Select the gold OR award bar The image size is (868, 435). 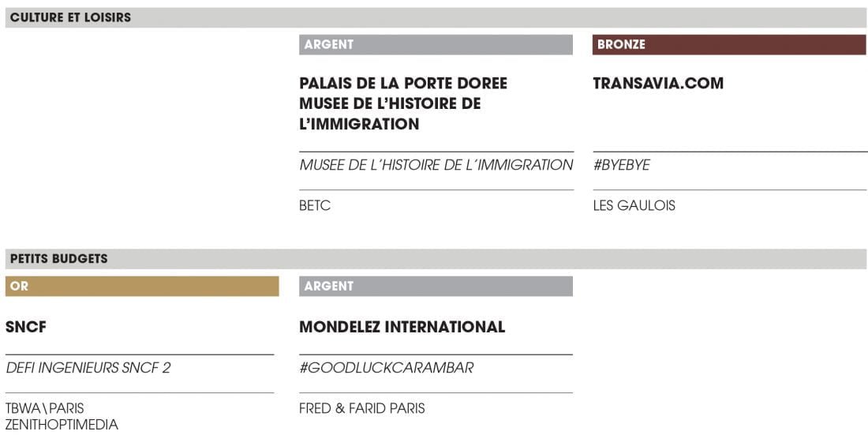pyautogui.click(x=142, y=287)
